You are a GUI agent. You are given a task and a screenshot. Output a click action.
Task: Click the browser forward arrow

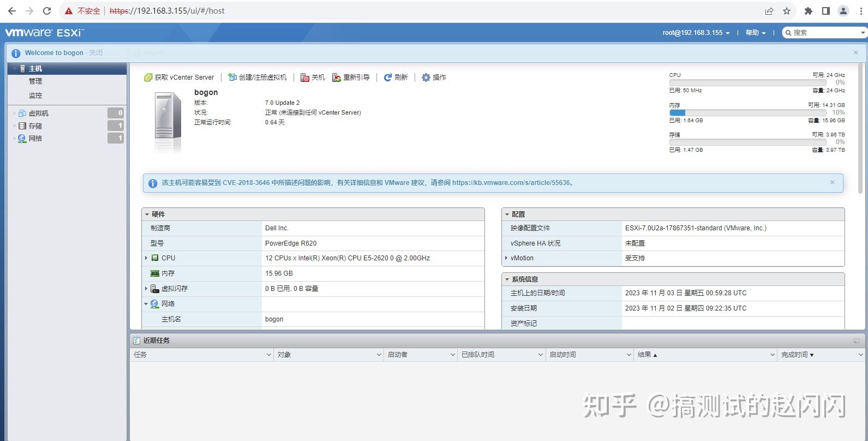tap(29, 11)
